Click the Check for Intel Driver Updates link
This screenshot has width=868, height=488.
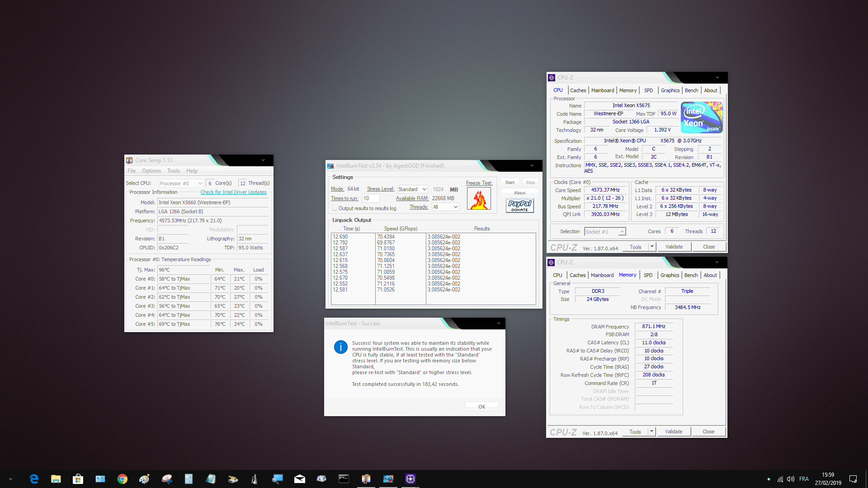click(x=233, y=192)
